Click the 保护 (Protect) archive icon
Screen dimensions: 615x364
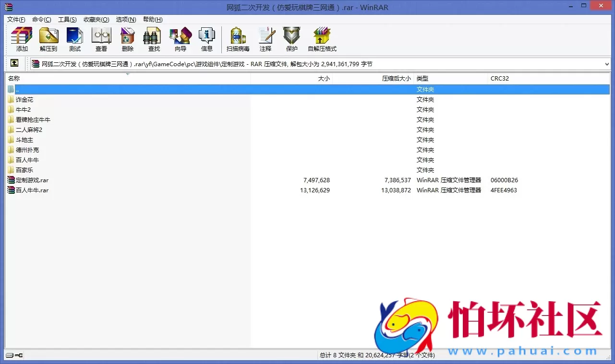(x=291, y=39)
